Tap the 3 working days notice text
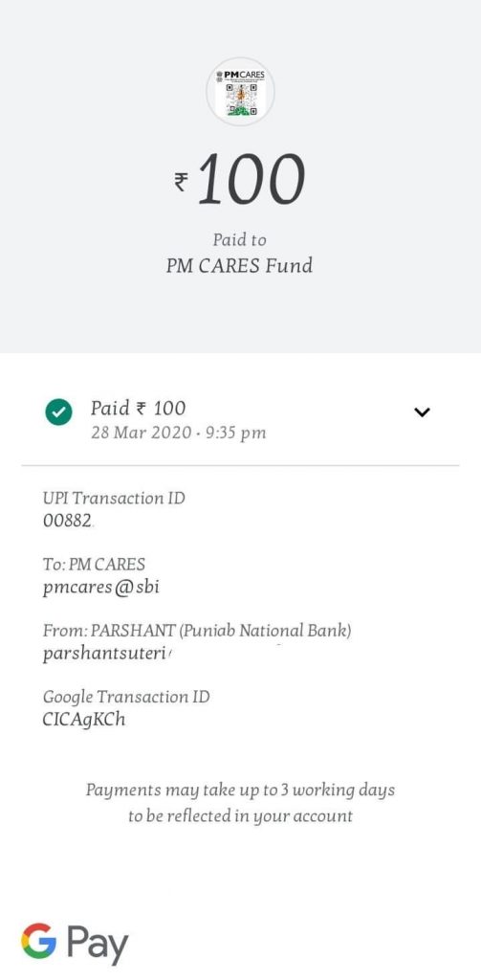The height and width of the screenshot is (980, 481). click(x=241, y=803)
